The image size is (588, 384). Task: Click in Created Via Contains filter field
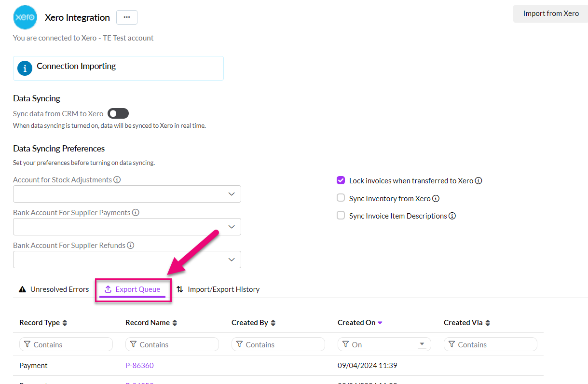click(491, 344)
